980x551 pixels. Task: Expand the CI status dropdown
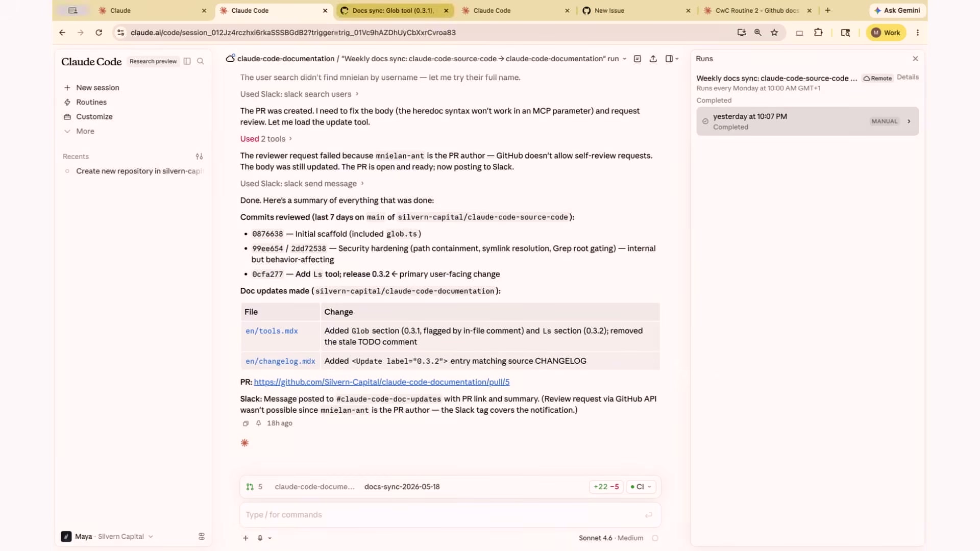tap(641, 487)
